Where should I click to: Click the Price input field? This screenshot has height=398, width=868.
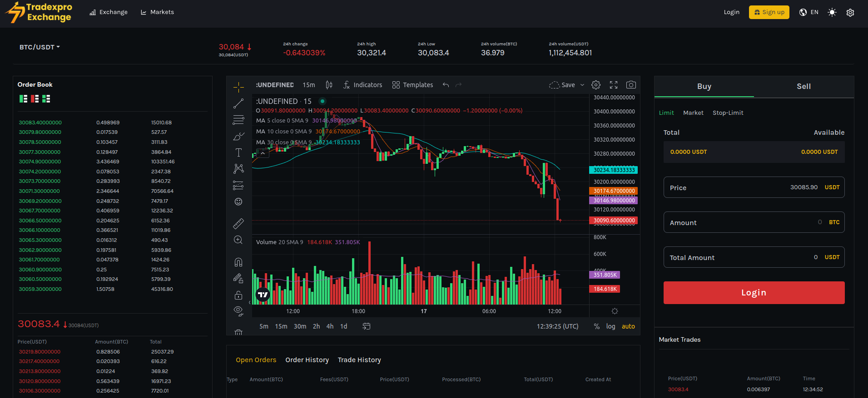click(x=754, y=187)
